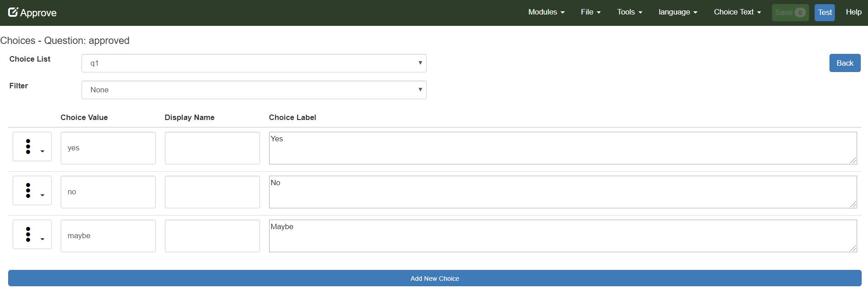The width and height of the screenshot is (868, 298).
Task: Click the Choice Value field containing no
Action: coord(108,192)
